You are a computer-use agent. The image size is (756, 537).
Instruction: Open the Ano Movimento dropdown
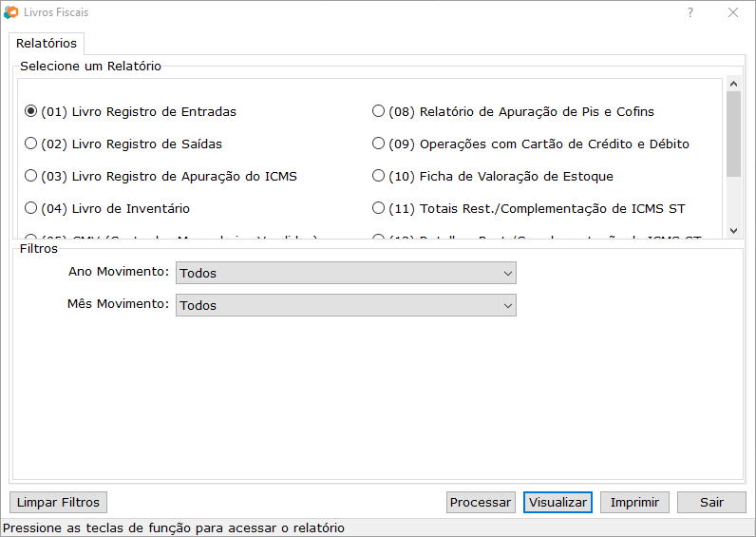tap(346, 273)
